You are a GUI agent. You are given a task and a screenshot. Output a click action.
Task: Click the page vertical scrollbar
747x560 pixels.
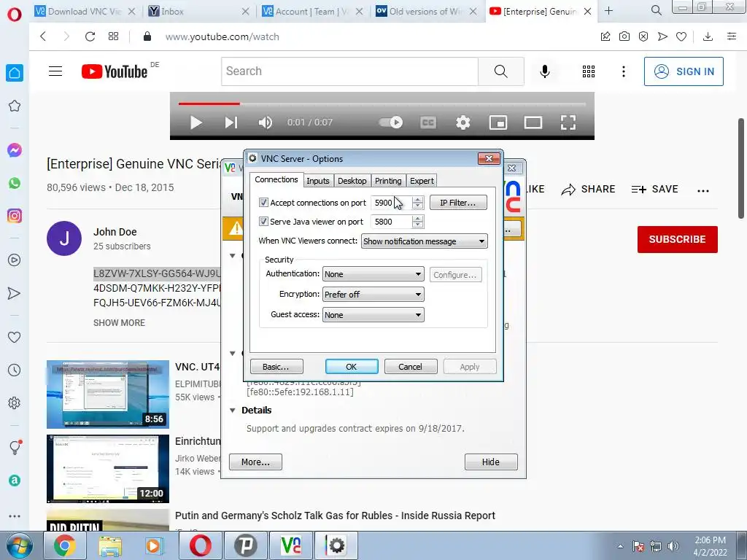click(742, 169)
